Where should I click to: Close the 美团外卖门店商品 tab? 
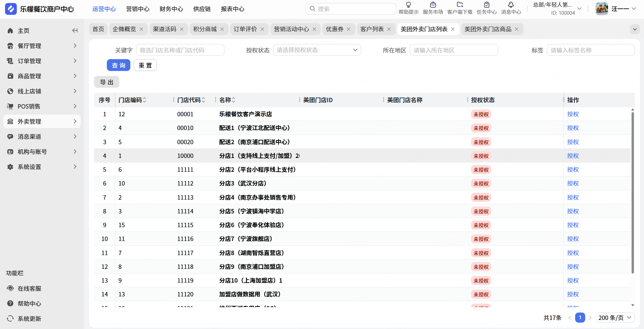[x=517, y=29]
